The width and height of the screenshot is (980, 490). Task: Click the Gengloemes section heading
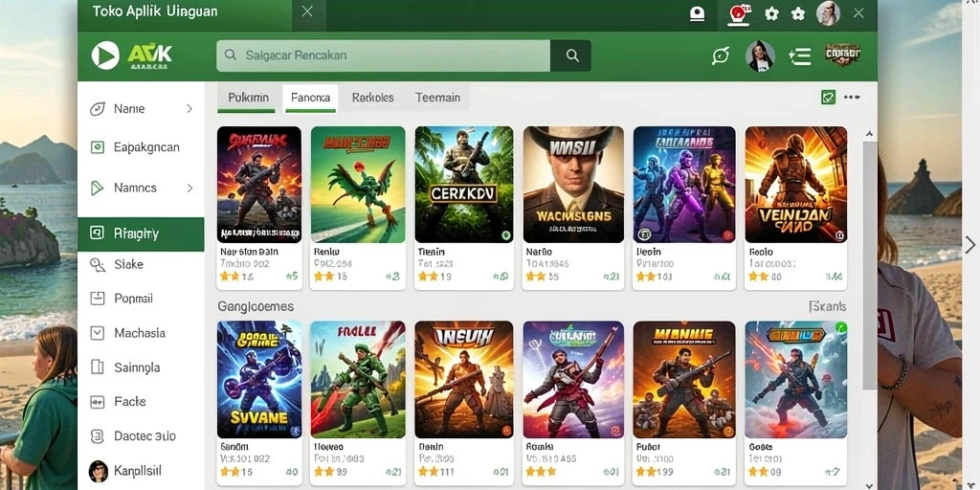(x=256, y=307)
